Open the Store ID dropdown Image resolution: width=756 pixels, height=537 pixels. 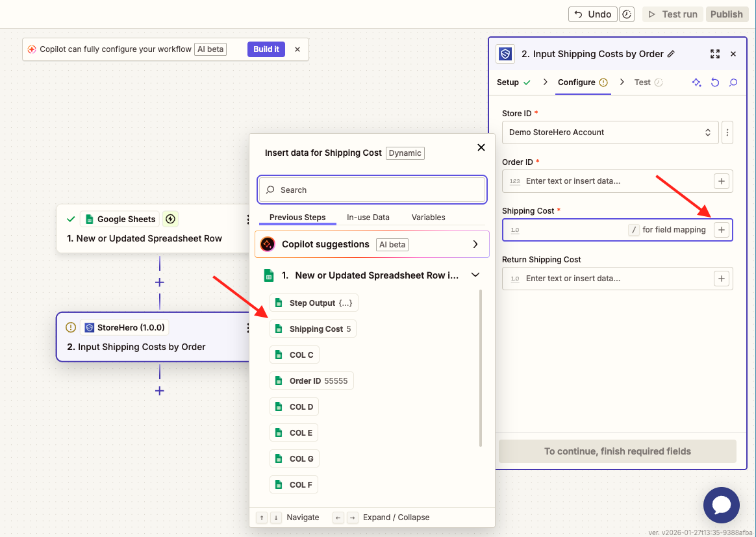pos(610,132)
